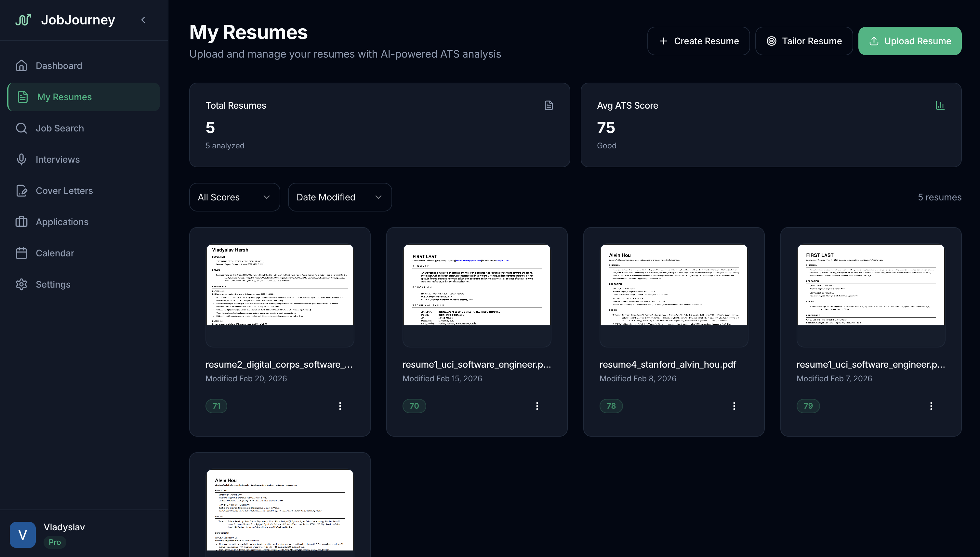
Task: Click the Tailor Resume button
Action: coord(804,41)
